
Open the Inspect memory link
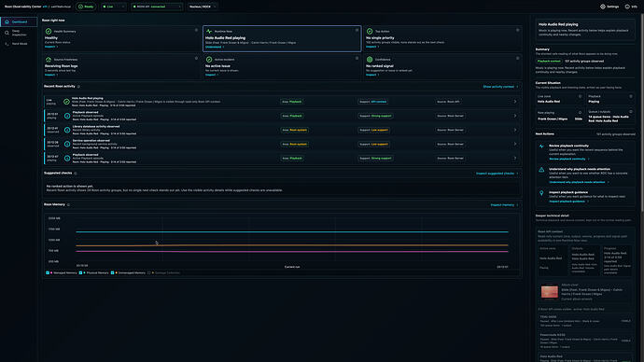click(x=504, y=205)
